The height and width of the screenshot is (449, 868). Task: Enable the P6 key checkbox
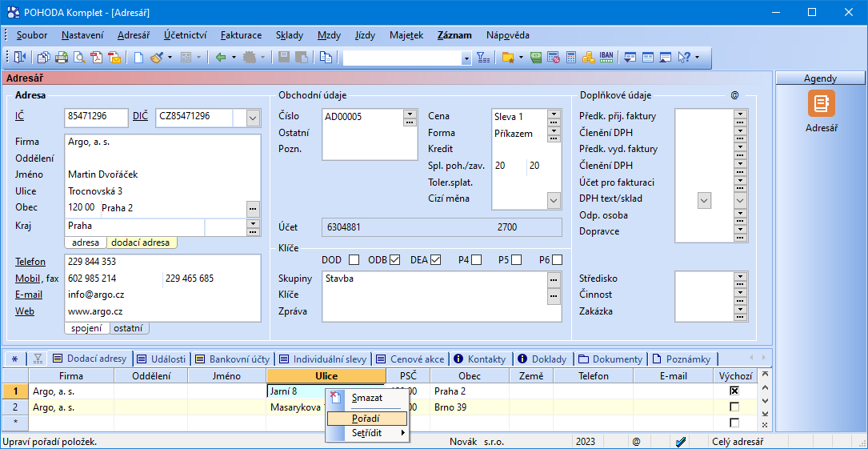(x=557, y=259)
